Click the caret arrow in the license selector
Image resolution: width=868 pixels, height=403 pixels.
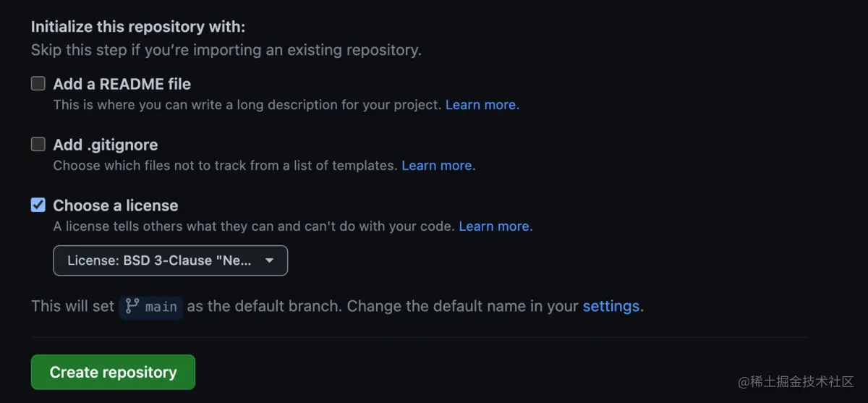269,260
